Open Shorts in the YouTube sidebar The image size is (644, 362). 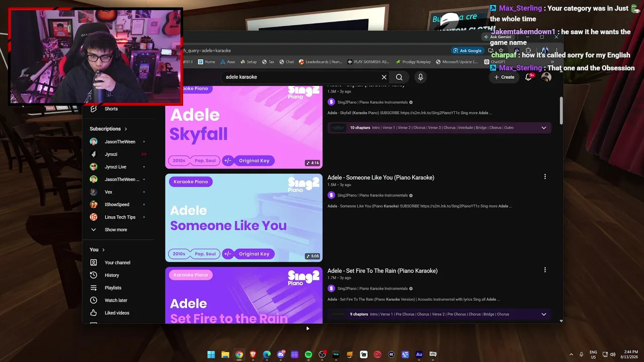[x=111, y=109]
